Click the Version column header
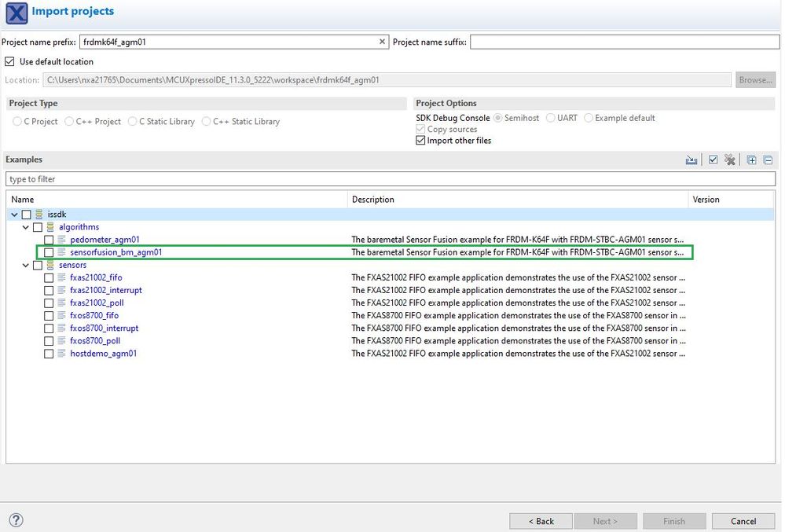This screenshot has width=785, height=532. 732,199
